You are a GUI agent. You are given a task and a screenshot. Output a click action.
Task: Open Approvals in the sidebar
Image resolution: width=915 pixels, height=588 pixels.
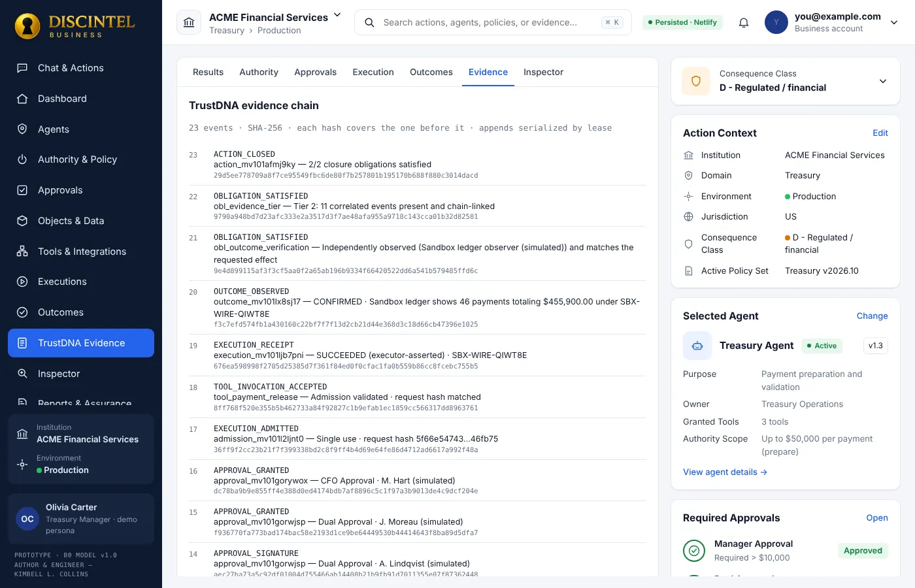tap(81, 190)
